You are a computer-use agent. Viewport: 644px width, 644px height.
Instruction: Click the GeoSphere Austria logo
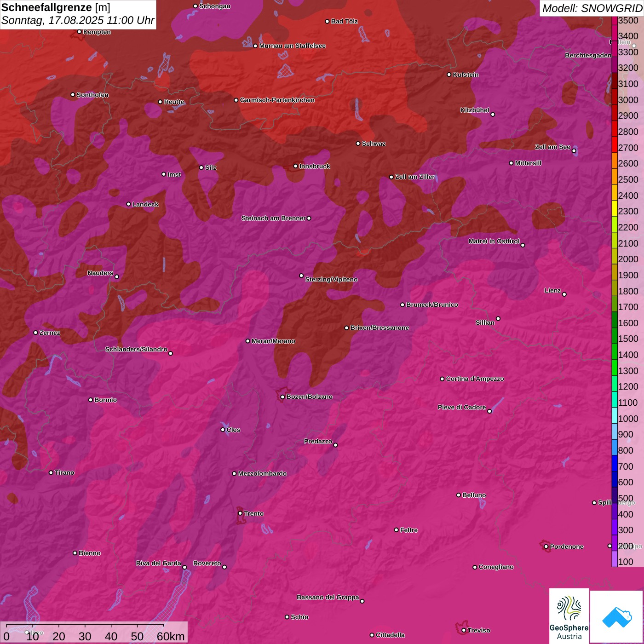pyautogui.click(x=569, y=615)
